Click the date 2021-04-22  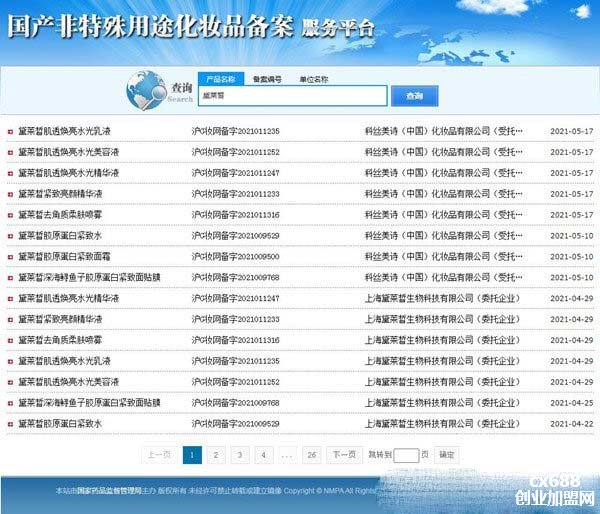(x=572, y=424)
